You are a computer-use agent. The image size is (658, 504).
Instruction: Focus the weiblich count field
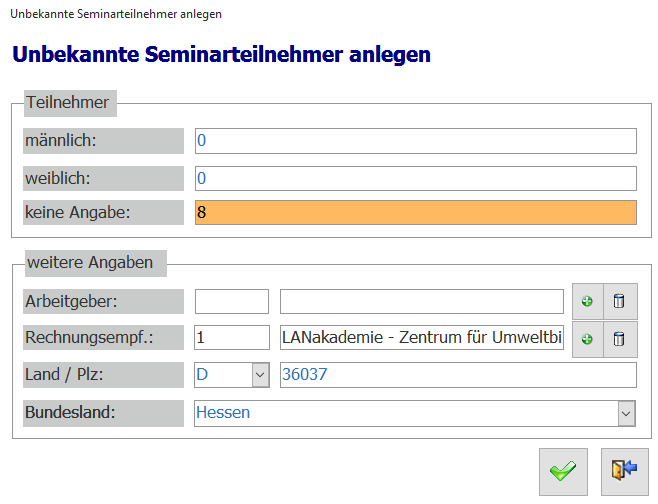tap(415, 178)
